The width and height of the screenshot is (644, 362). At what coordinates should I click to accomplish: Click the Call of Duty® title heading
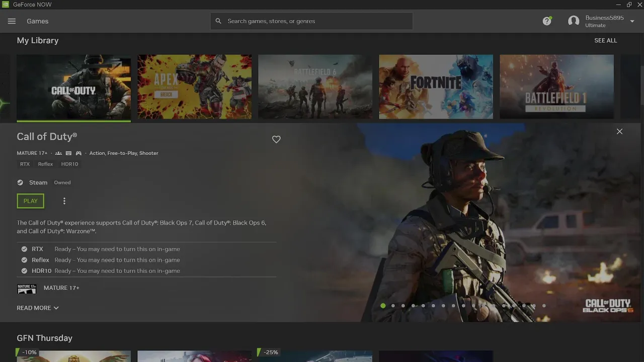tap(47, 136)
